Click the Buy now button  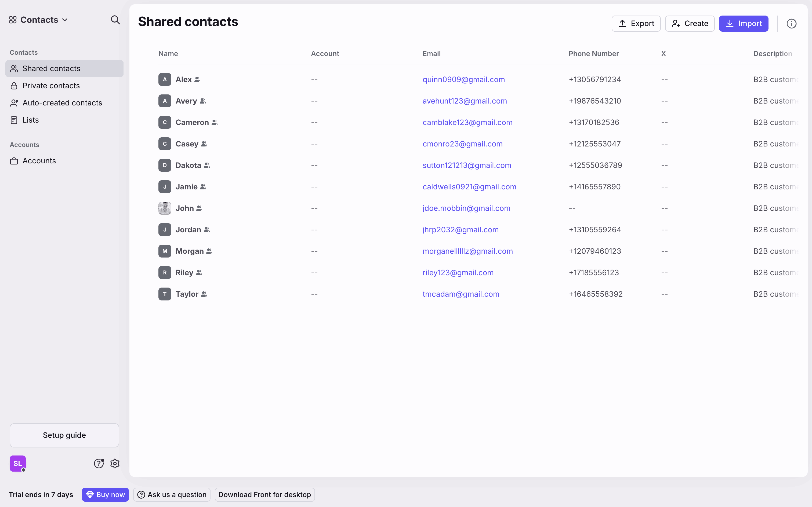point(105,495)
